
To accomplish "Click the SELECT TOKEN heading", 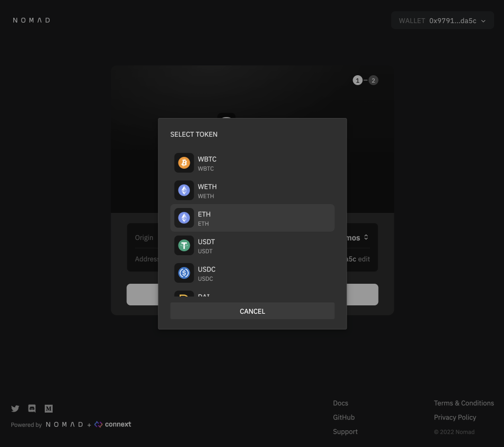I will pos(194,134).
